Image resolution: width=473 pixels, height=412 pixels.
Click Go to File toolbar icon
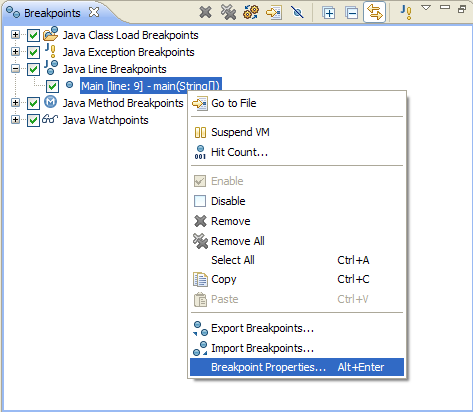click(x=274, y=13)
